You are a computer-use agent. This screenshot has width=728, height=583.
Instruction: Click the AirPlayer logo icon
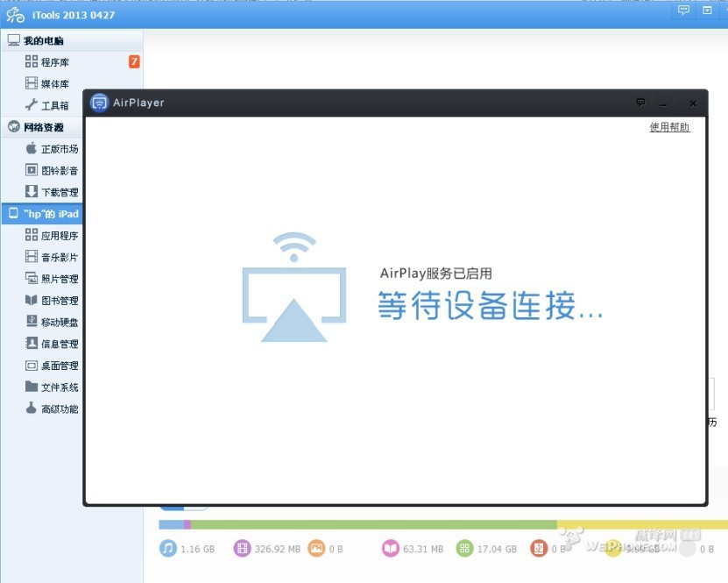pyautogui.click(x=99, y=103)
